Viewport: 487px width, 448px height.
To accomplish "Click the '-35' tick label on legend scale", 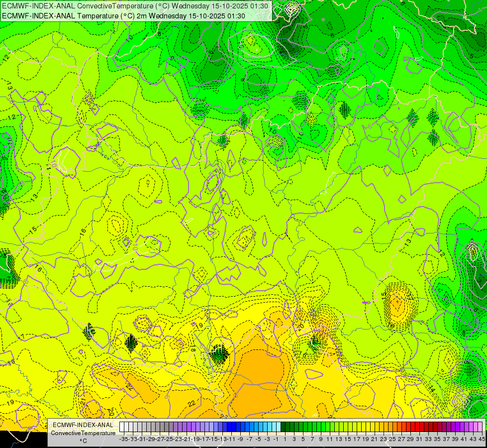I will tap(124, 439).
